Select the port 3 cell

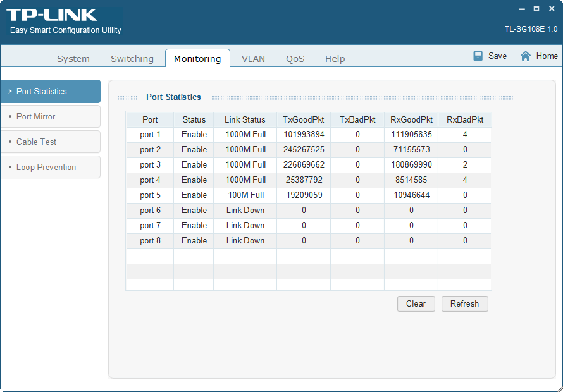coord(150,165)
